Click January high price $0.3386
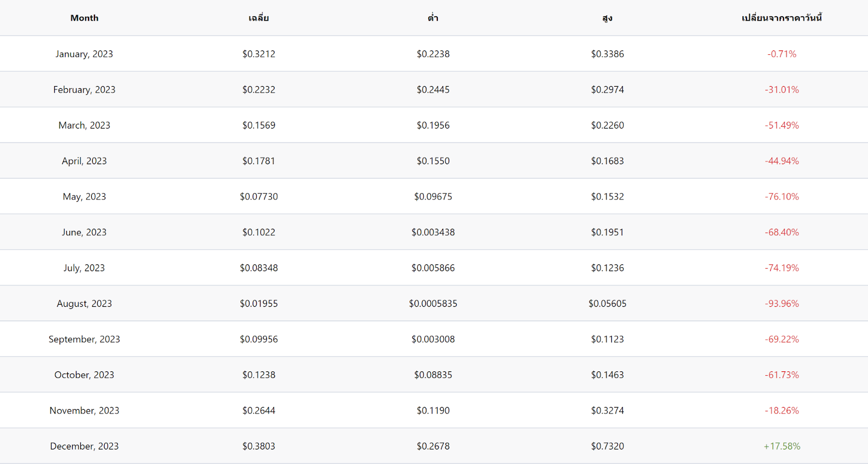868x464 pixels. 608,54
